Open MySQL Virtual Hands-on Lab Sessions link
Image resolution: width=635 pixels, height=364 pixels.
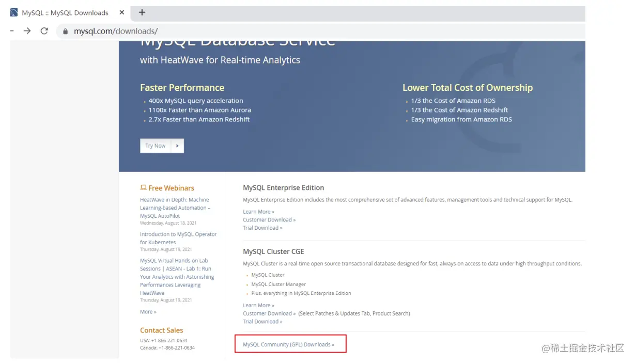pos(177,277)
